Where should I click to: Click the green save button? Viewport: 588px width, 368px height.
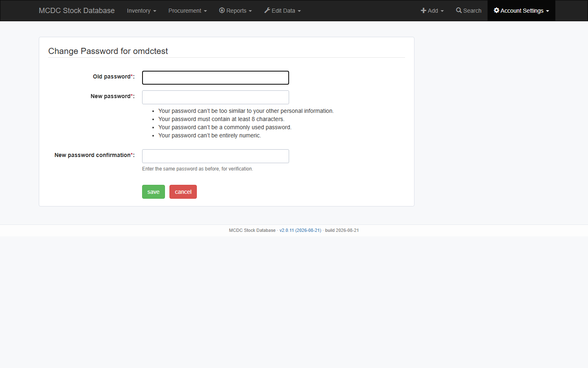click(x=154, y=192)
